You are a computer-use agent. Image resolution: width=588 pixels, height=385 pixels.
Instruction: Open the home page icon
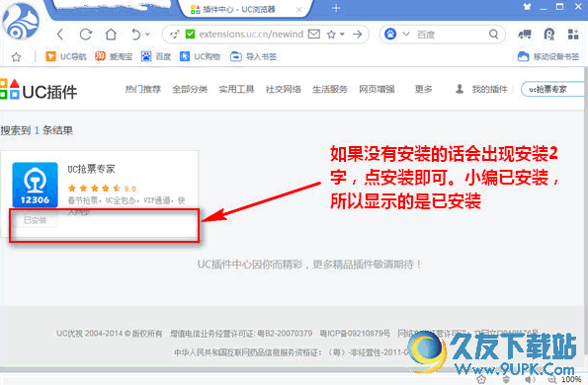click(111, 35)
